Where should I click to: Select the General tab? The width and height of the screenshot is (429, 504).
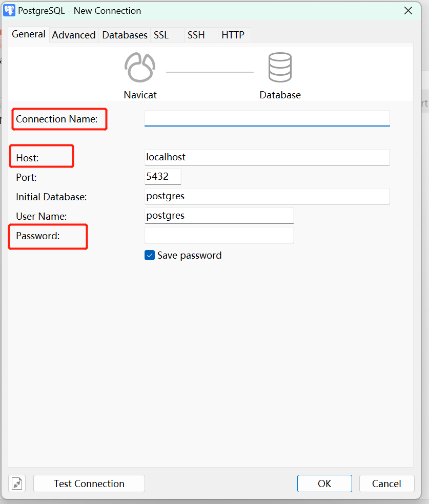coord(29,34)
